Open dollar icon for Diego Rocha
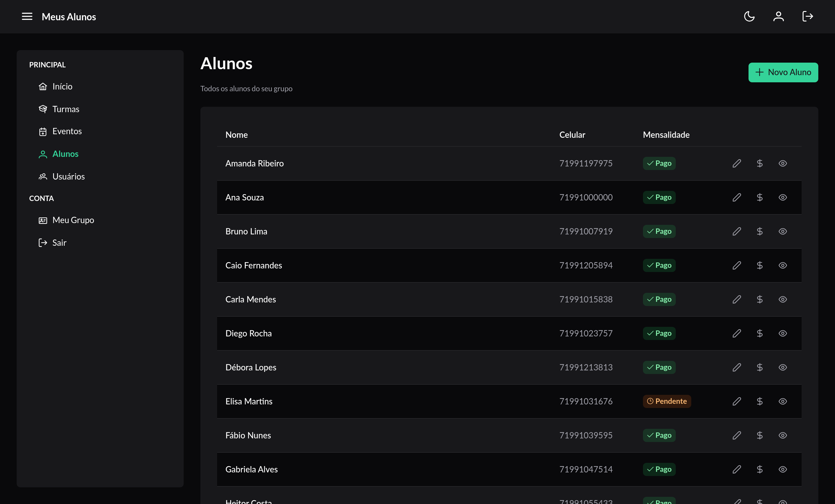The width and height of the screenshot is (835, 504). [x=760, y=333]
